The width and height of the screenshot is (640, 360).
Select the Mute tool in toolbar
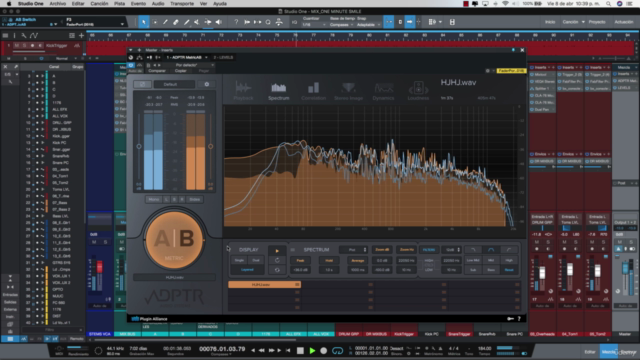click(x=197, y=22)
